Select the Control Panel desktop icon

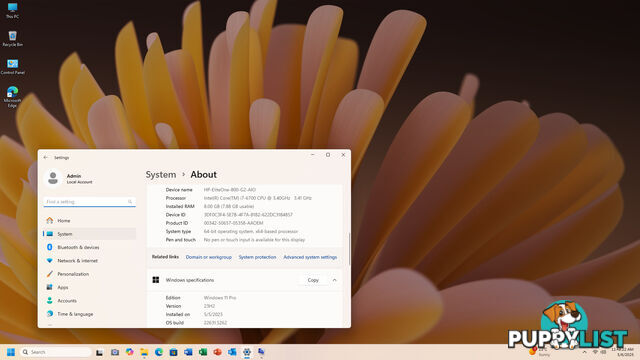12,67
